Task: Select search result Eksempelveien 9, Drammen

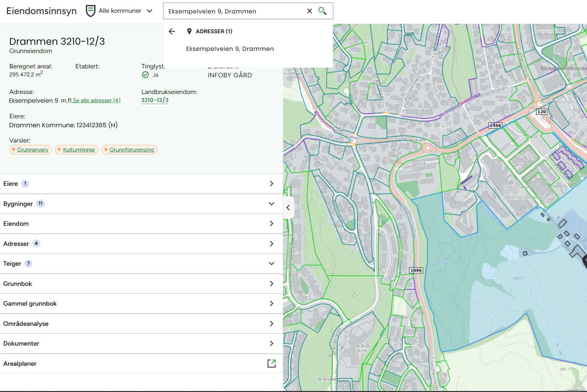Action: 230,49
